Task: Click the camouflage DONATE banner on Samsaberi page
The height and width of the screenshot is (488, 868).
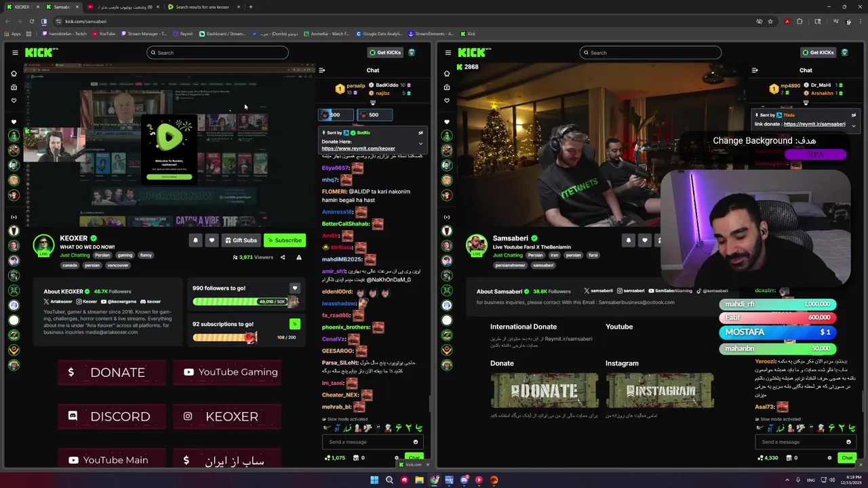Action: (x=545, y=390)
